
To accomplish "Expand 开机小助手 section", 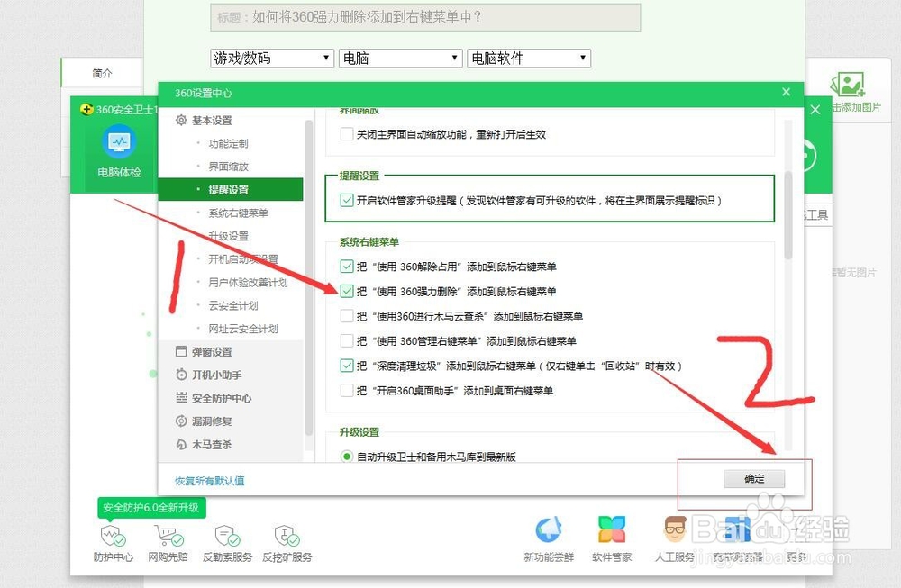I will 216,375.
